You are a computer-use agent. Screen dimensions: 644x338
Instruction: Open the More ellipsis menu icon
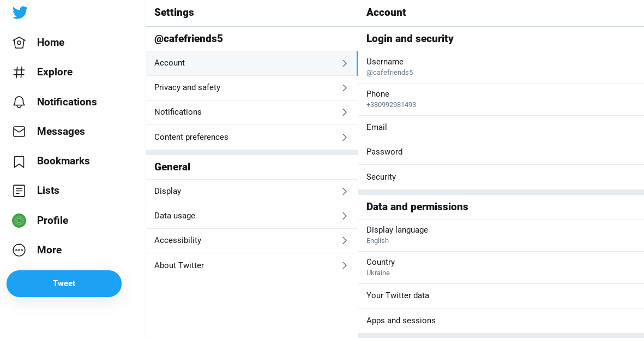tap(19, 250)
